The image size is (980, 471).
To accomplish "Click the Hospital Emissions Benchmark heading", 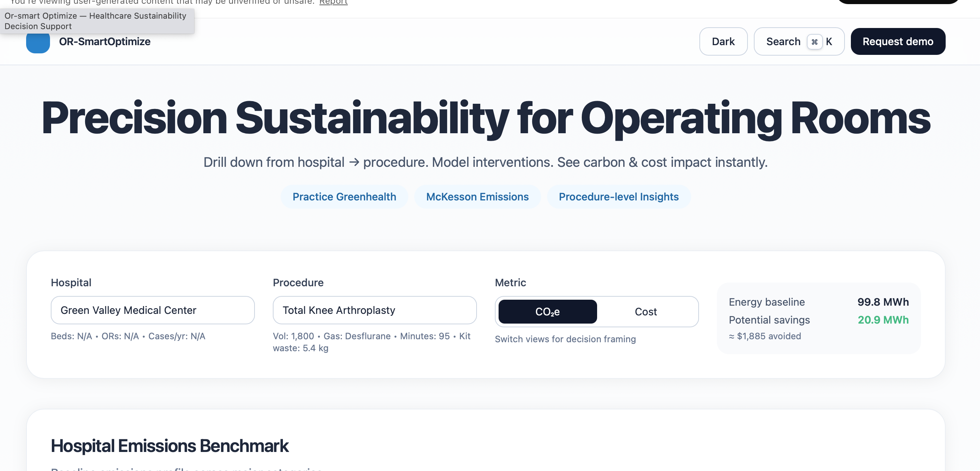I will tap(170, 446).
